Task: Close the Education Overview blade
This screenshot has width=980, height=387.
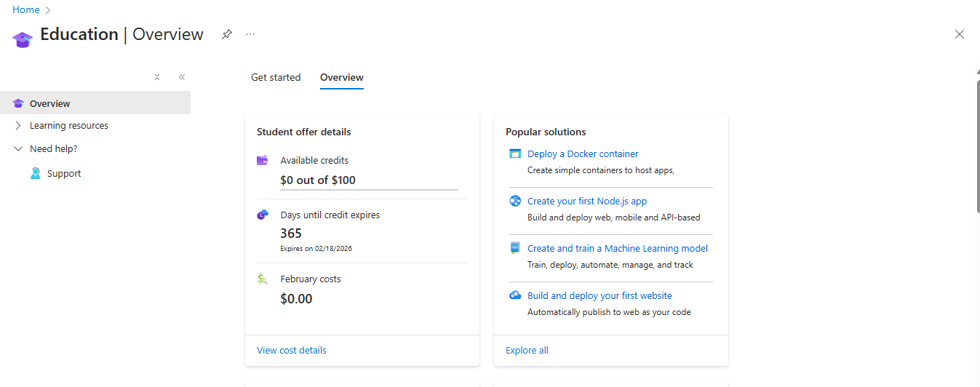Action: pyautogui.click(x=960, y=34)
